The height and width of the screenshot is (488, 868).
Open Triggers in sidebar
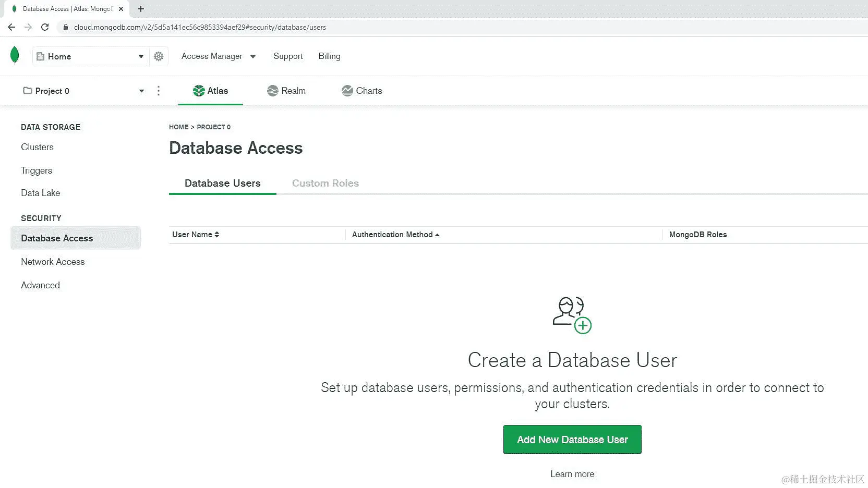click(37, 170)
